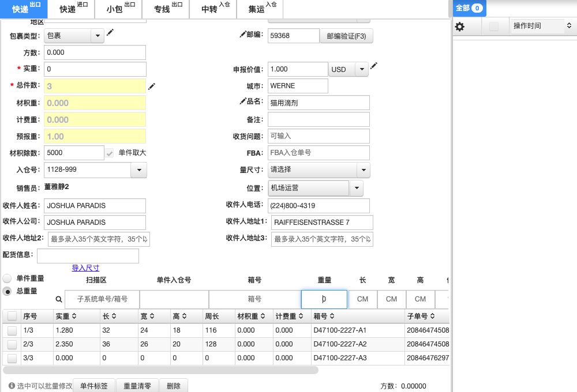577x392 pixels.
Task: Check the row 2/3 checkbox
Action: click(x=12, y=345)
